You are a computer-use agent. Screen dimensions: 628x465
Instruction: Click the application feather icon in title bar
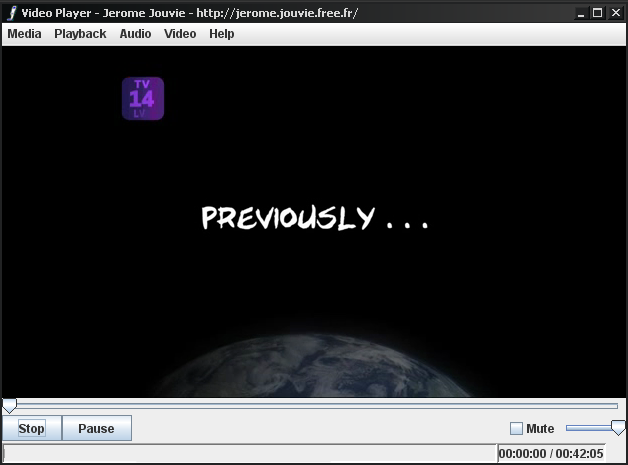click(x=12, y=13)
